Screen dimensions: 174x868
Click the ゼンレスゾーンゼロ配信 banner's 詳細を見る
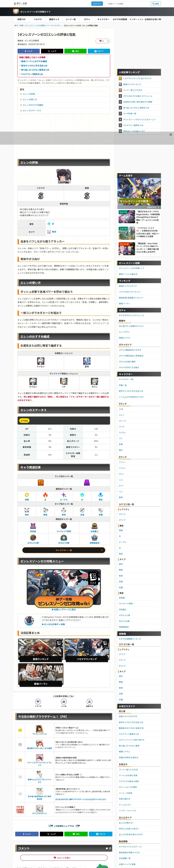click(x=153, y=207)
